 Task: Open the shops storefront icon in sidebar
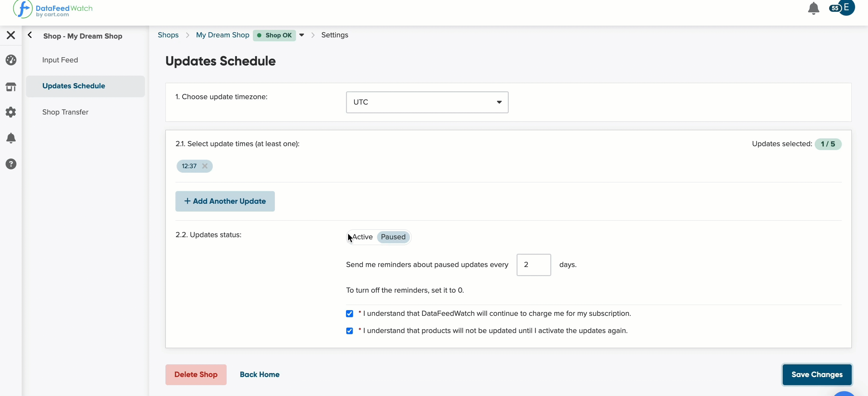[11, 87]
